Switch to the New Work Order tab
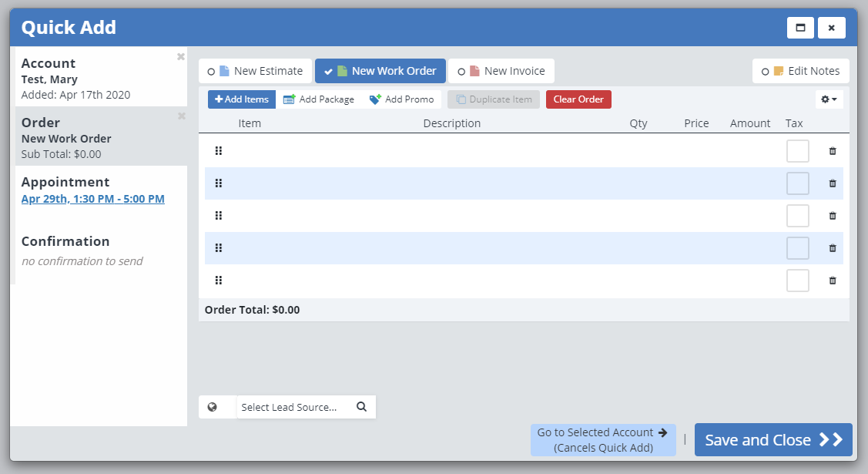Screen dimensions: 868x474 point(380,71)
